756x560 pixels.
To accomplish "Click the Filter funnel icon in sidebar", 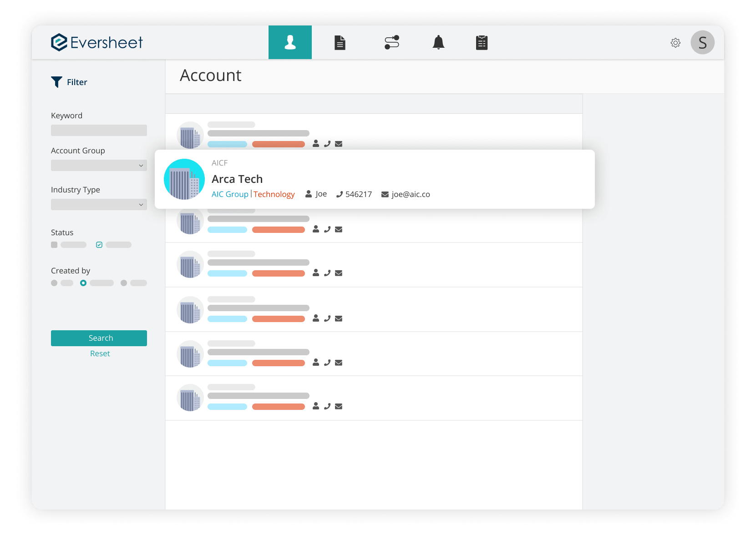I will [56, 82].
